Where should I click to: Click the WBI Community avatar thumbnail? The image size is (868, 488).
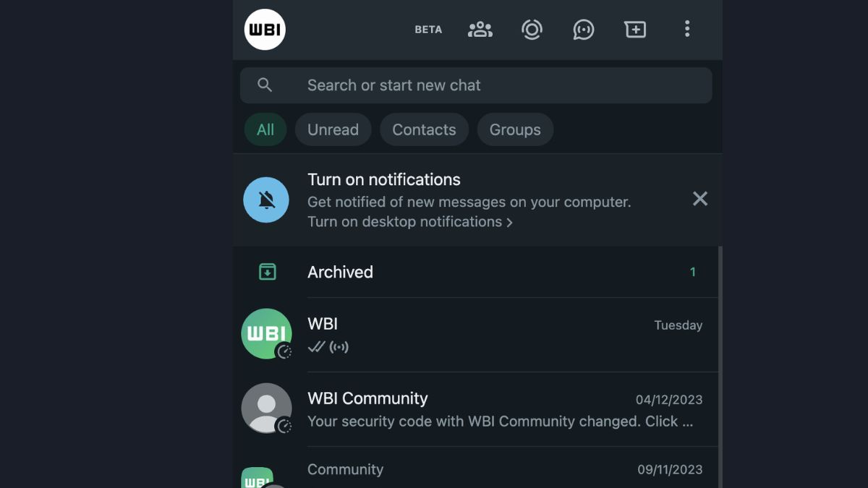point(266,408)
